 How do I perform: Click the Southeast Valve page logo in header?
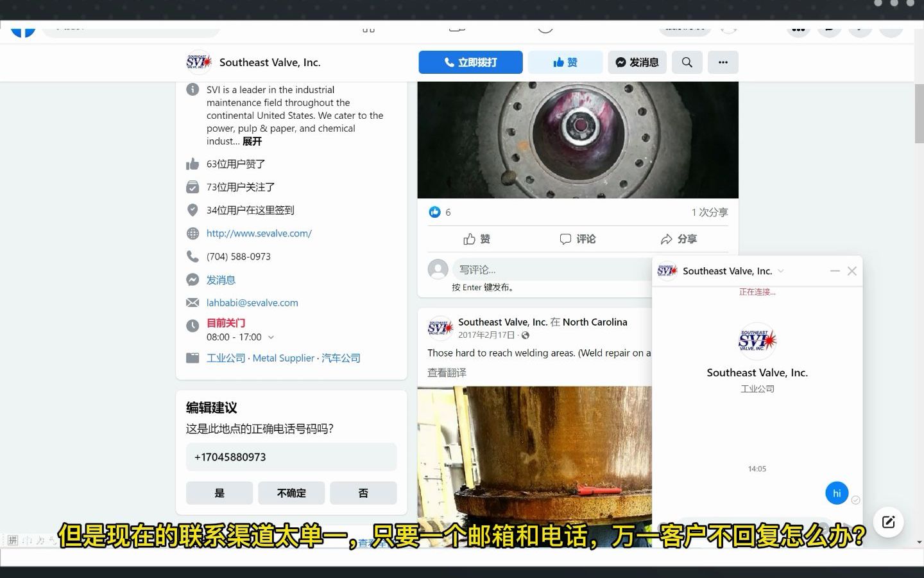[x=199, y=62]
